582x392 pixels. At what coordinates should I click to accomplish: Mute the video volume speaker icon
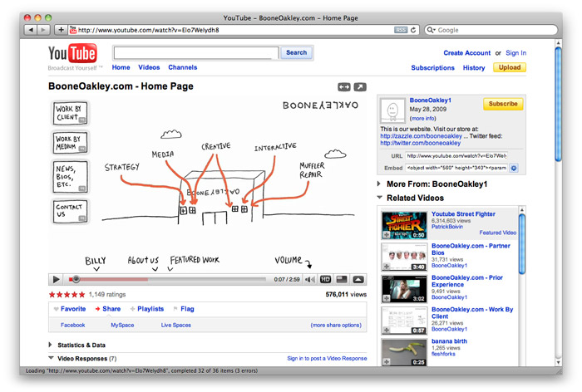tap(310, 279)
